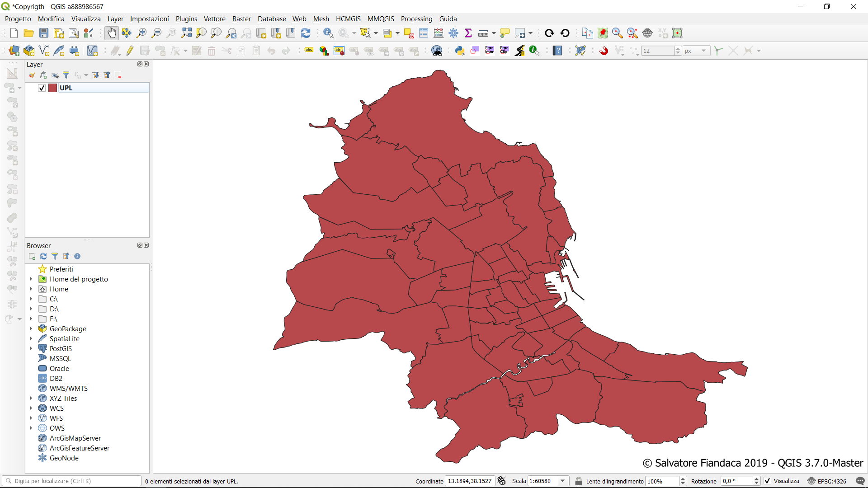Click the UPL layer color swatch

click(x=53, y=88)
